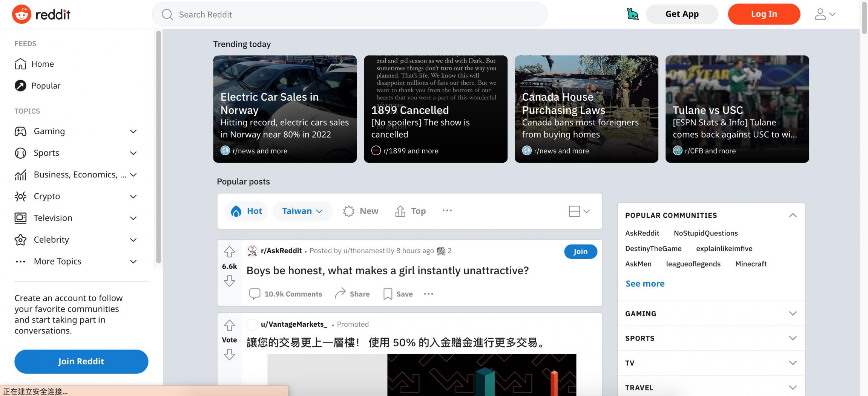Screen dimensions: 868x396
Task: Expand the Crypto topic chevron
Action: [133, 197]
